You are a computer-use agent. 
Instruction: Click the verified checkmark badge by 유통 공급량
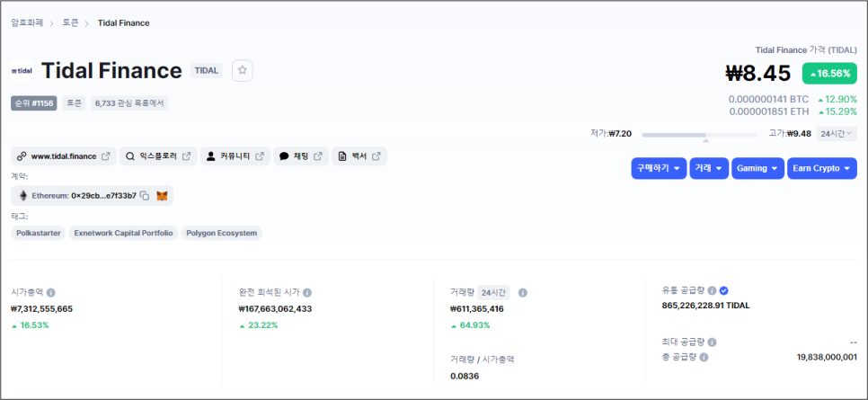coord(723,290)
